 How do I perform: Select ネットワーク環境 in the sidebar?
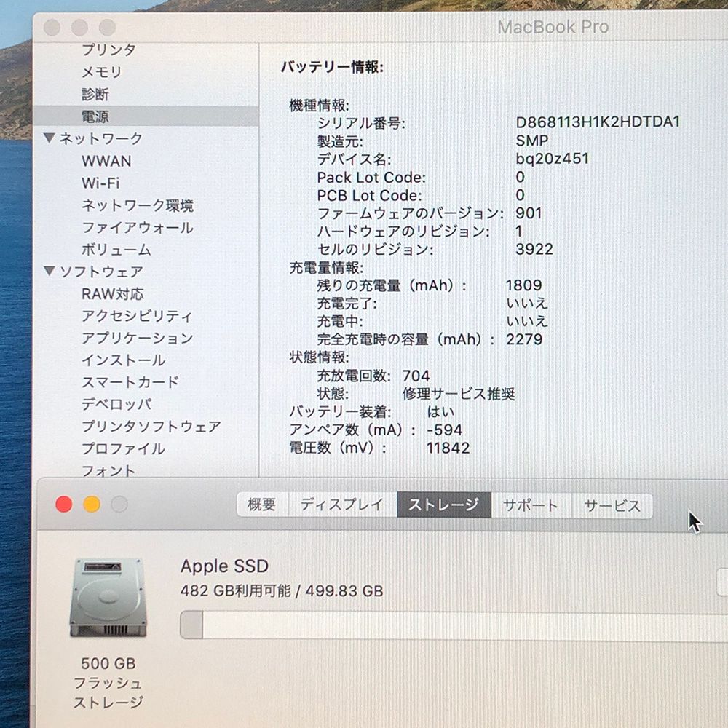pos(138,205)
